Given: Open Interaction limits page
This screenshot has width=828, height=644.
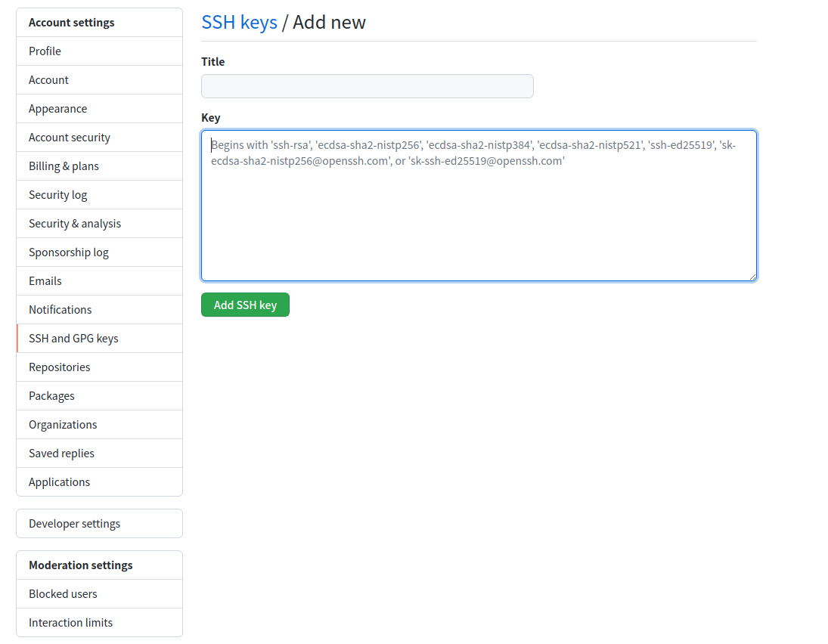Looking at the screenshot, I should [x=99, y=623].
